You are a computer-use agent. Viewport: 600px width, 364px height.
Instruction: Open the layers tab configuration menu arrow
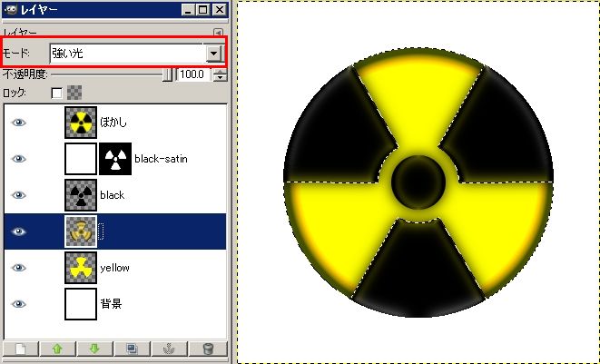[218, 33]
